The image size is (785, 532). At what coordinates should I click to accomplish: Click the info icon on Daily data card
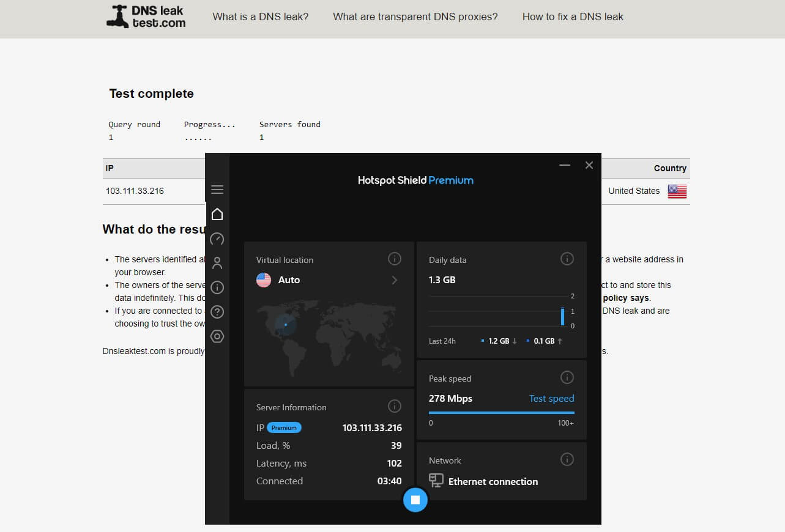tap(567, 259)
